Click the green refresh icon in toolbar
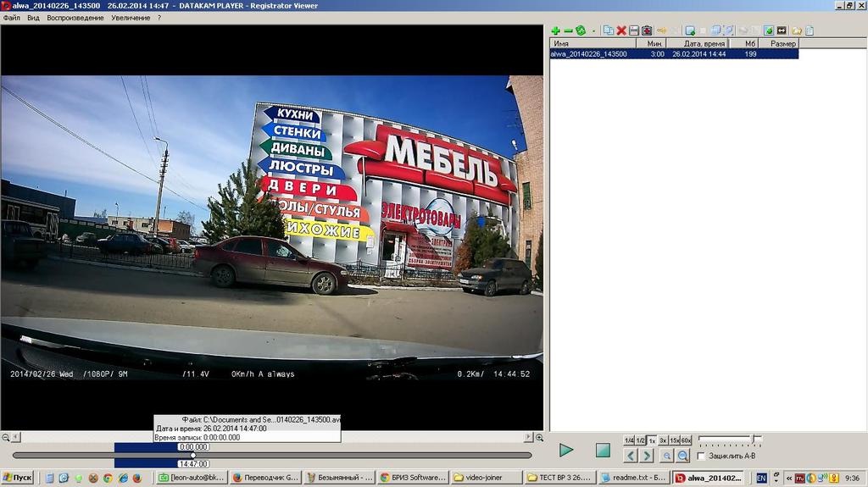868x487 pixels. coord(581,30)
